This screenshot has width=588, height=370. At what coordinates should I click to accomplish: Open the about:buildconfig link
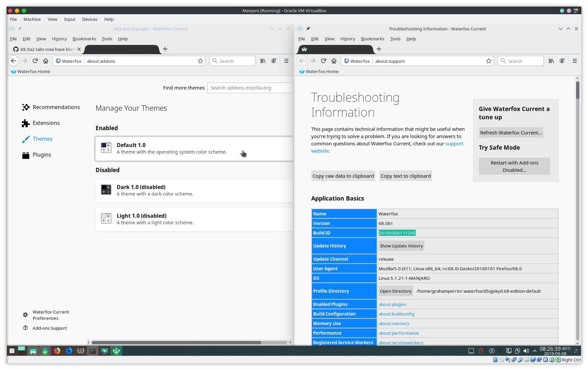396,314
